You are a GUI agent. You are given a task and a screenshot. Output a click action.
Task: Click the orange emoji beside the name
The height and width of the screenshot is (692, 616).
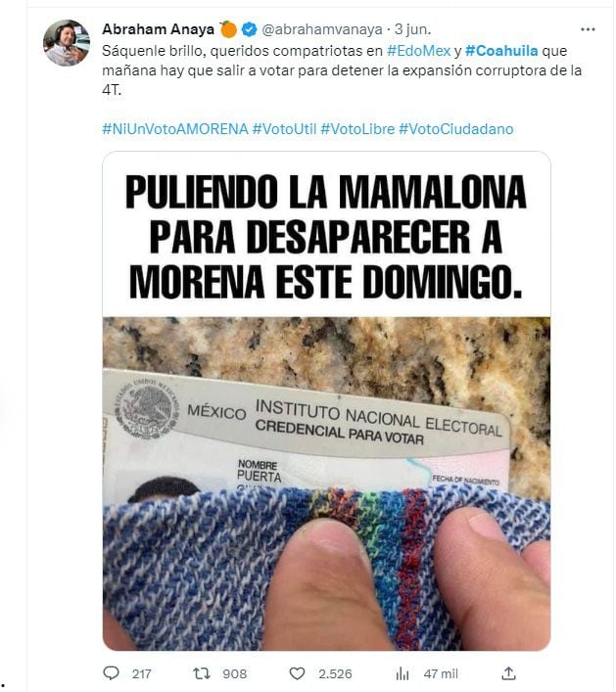(x=228, y=29)
